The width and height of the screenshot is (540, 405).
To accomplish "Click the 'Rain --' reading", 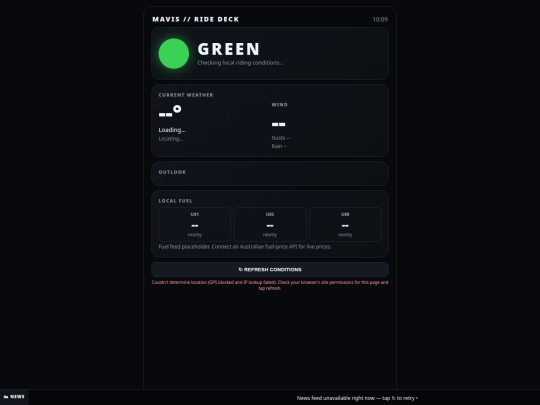I will 279,146.
